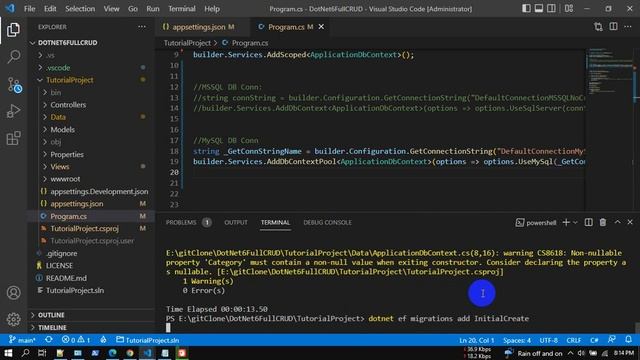The height and width of the screenshot is (360, 640).
Task: Switch to the Output panel tab
Action: tap(236, 222)
